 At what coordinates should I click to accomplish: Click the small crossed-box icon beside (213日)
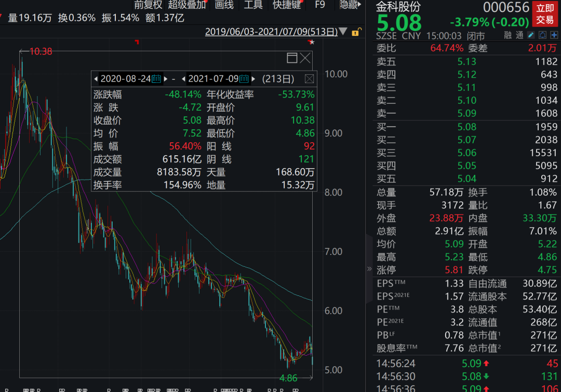(x=309, y=79)
